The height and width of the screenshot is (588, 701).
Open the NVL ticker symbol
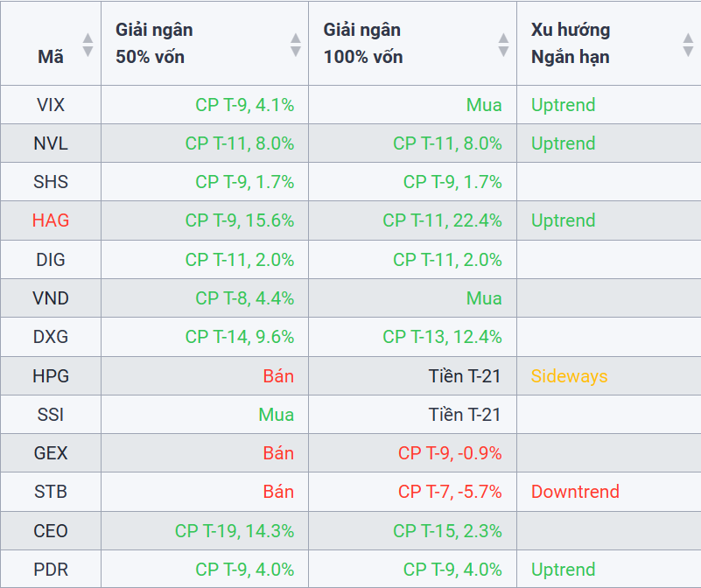point(51,143)
